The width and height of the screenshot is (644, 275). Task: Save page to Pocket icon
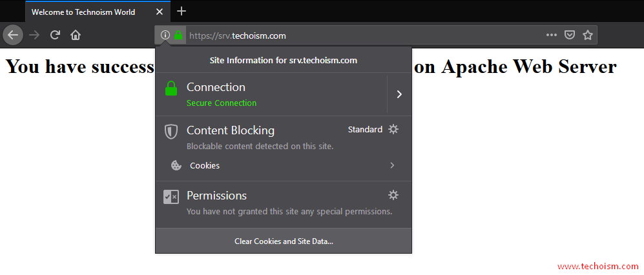point(569,36)
